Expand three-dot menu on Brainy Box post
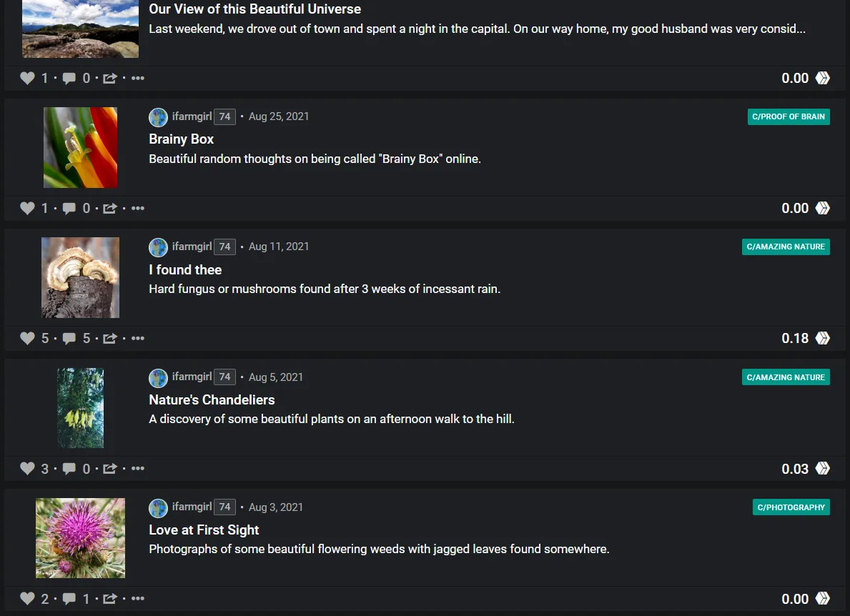The width and height of the screenshot is (850, 616). click(138, 209)
